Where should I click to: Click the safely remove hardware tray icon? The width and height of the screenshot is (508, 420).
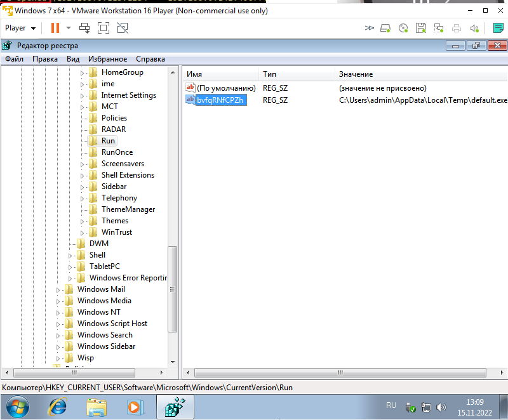coord(410,408)
